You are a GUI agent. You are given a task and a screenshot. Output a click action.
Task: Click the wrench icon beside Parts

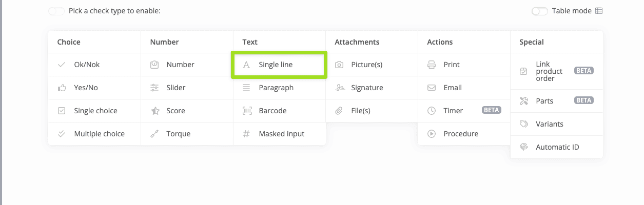click(524, 101)
